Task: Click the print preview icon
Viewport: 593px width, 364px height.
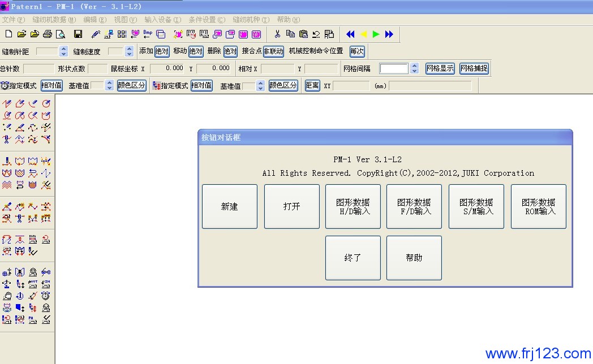Action: point(61,34)
